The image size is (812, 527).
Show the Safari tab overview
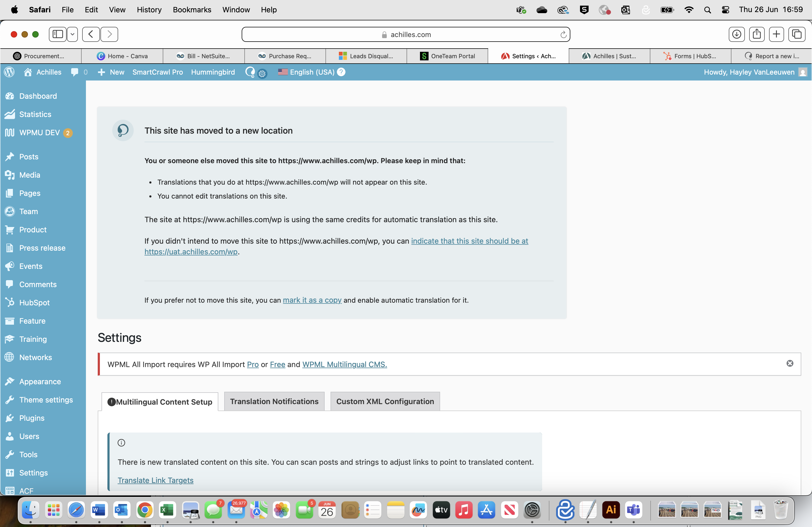(797, 34)
